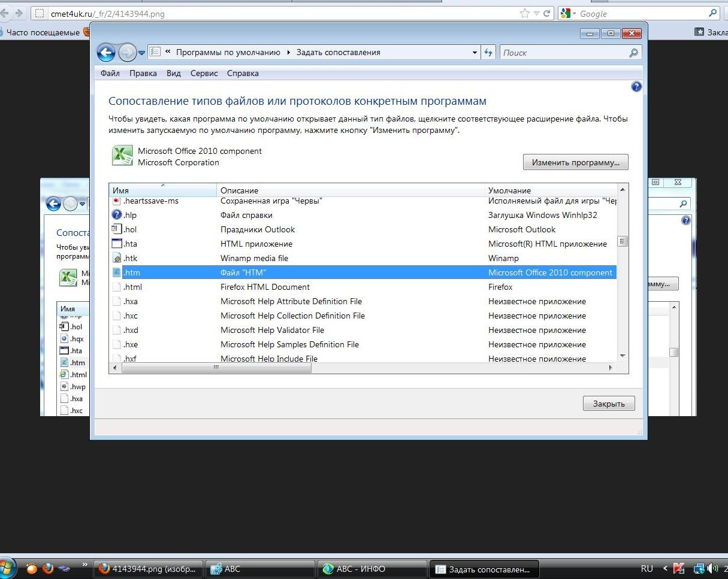Screen dimensions: 728x579
Task: Click the Windows Start orb
Action: tap(7, 568)
